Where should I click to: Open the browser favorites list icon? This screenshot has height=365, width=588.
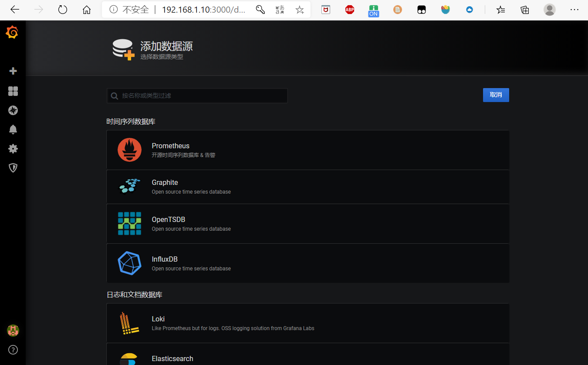(x=501, y=10)
